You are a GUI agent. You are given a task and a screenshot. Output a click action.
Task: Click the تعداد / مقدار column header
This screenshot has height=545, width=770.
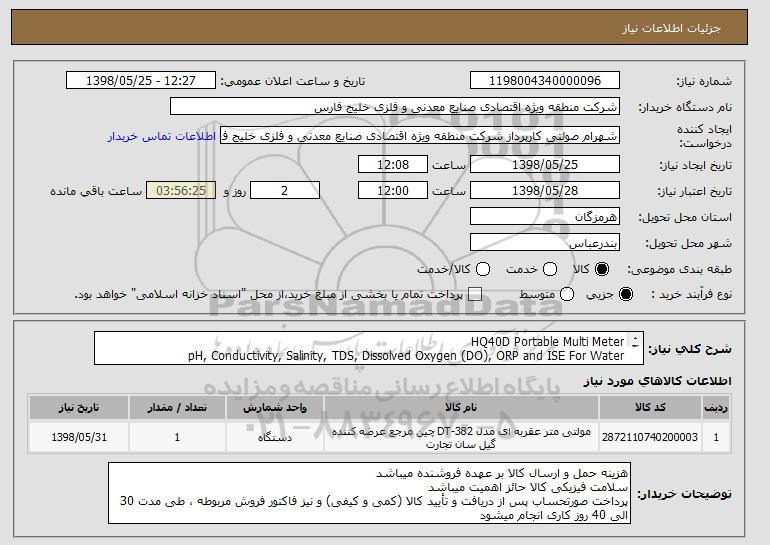[177, 408]
